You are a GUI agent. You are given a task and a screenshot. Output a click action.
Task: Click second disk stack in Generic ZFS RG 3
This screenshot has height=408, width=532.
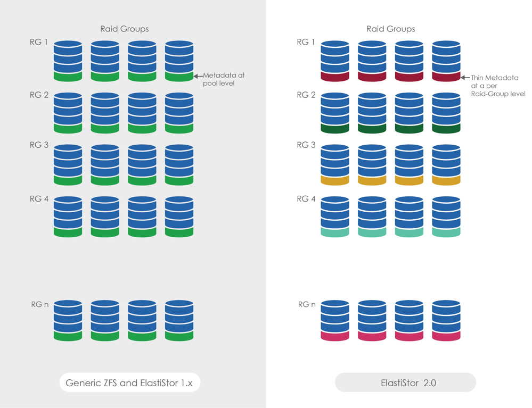tap(105, 164)
